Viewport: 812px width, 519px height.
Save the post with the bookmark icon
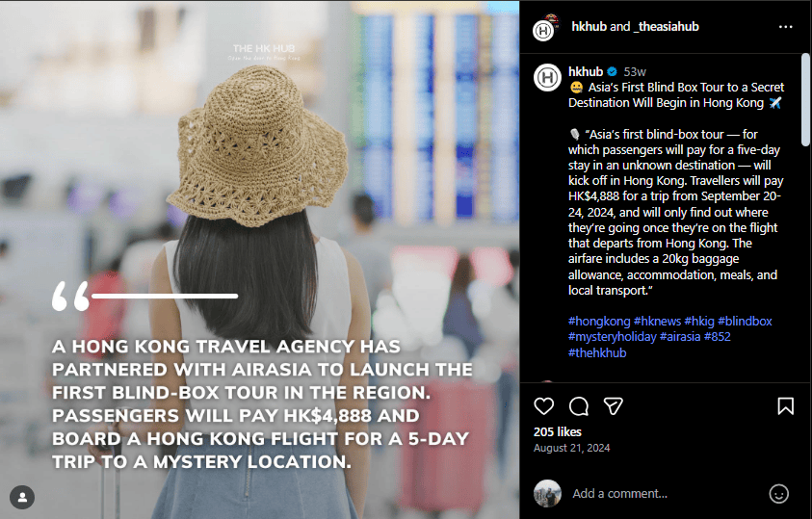(x=785, y=406)
